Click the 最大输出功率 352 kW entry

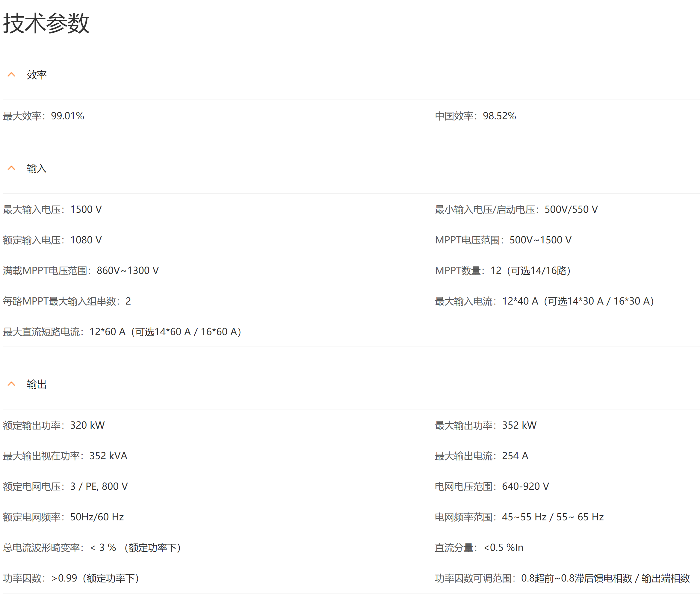click(486, 425)
